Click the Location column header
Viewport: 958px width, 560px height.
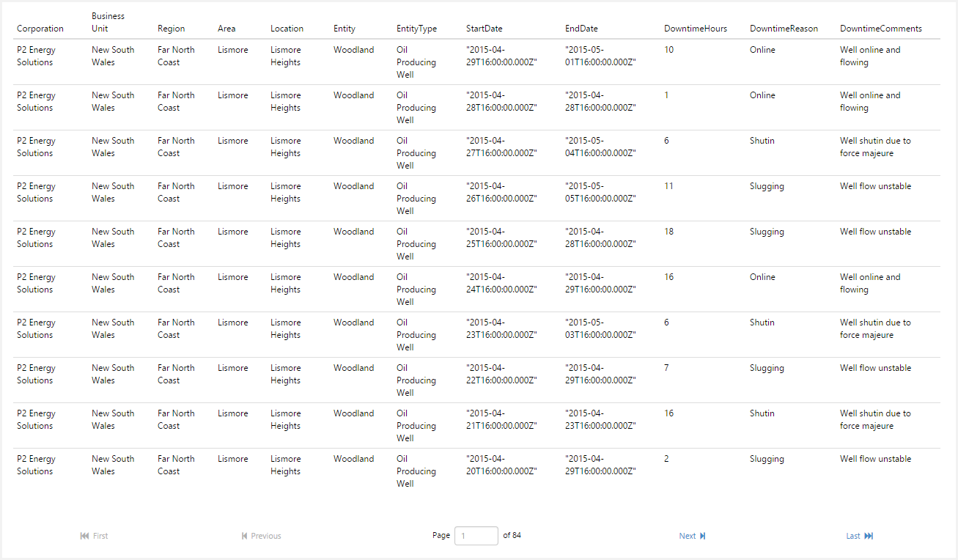point(287,29)
